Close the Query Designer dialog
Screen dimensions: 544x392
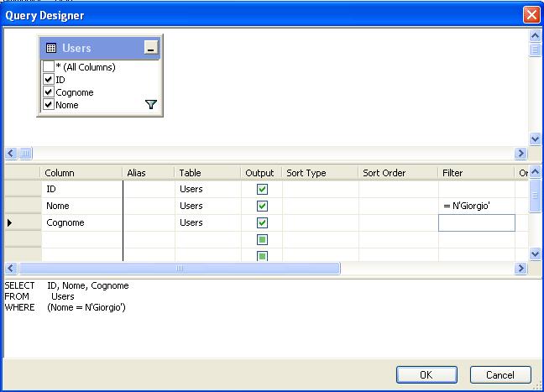tap(531, 15)
